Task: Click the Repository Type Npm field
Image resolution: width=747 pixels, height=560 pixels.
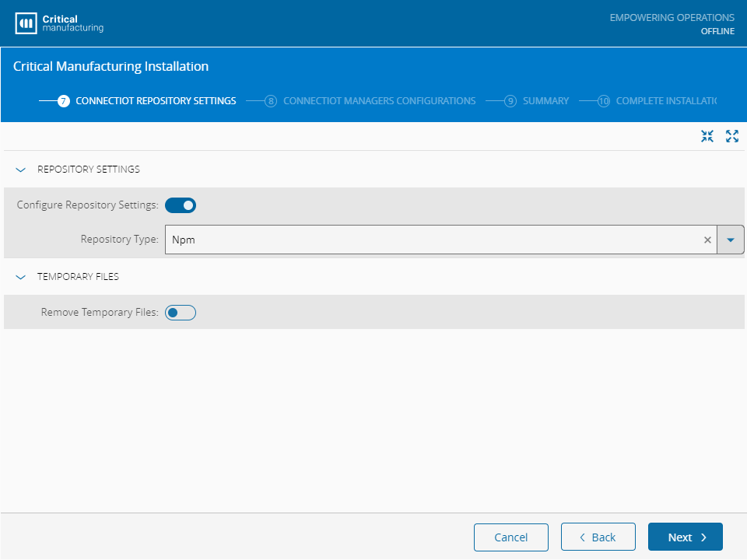Action: tap(428, 240)
